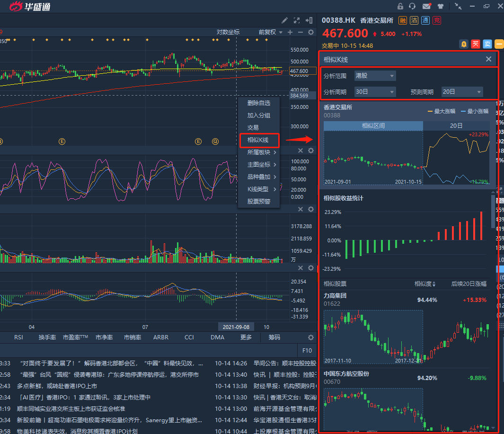Screen dimensions: 504x434
Task: Open volume sub-chart settings gear
Action: tap(311, 209)
